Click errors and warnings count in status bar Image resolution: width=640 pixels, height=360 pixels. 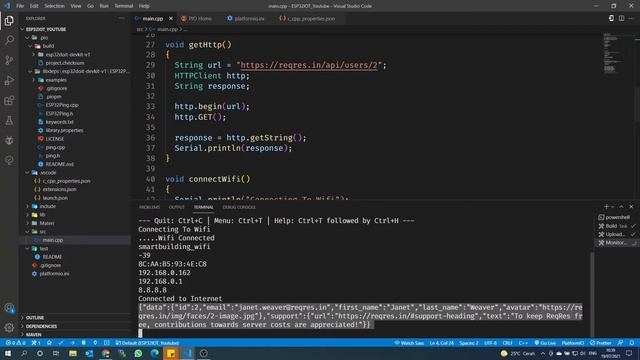click(16, 343)
